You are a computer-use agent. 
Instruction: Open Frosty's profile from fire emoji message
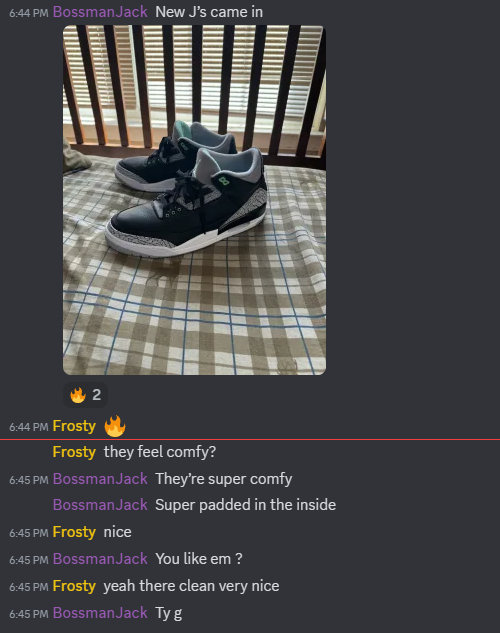pyautogui.click(x=74, y=426)
